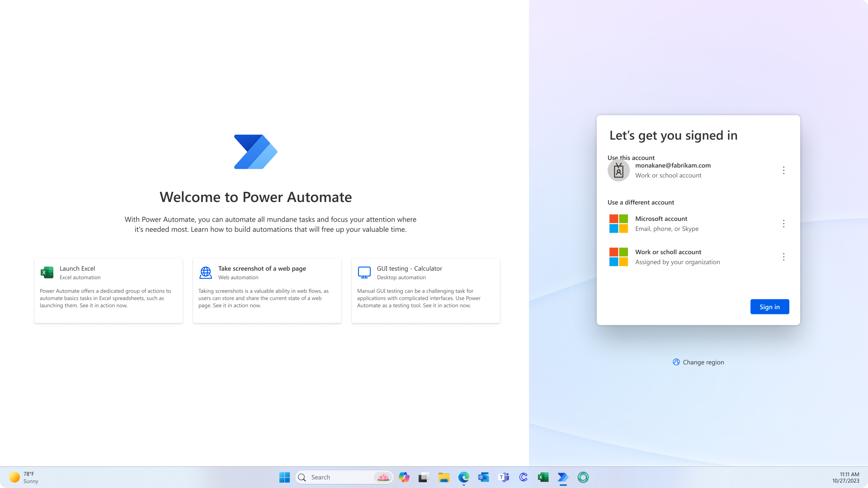This screenshot has width=868, height=488.
Task: Click the Sign in button
Action: coord(769,307)
